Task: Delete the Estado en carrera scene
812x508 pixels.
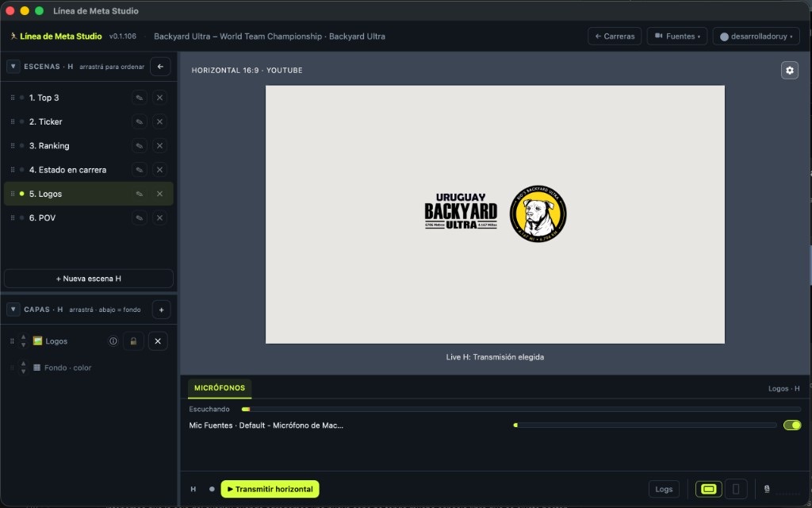Action: (159, 170)
